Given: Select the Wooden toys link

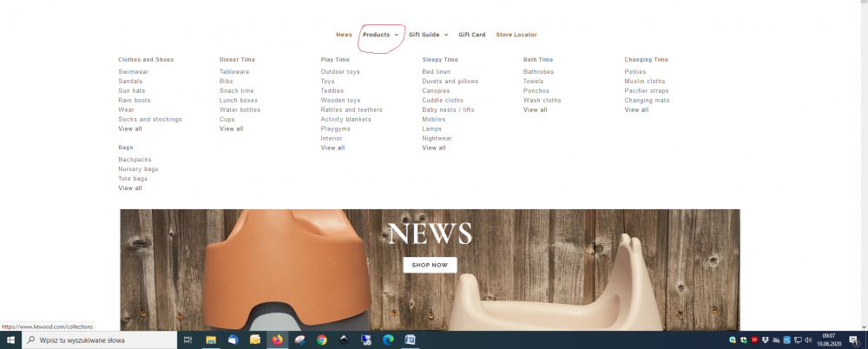Looking at the screenshot, I should pos(340,100).
